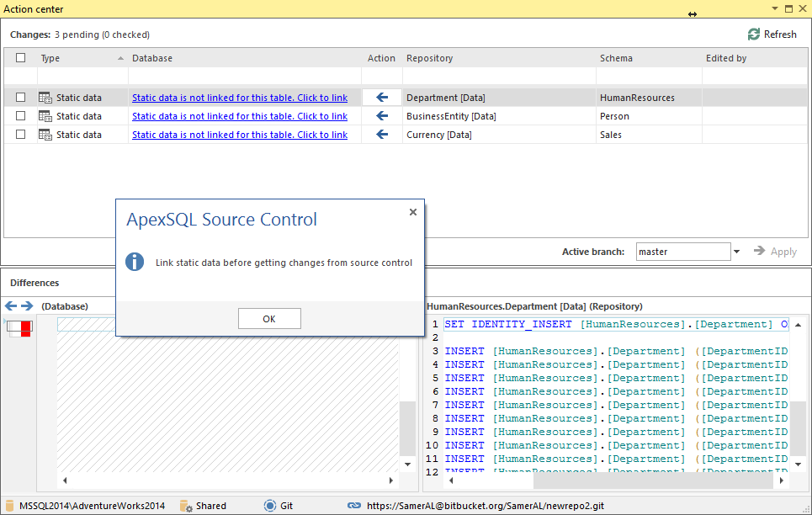Click the red difference overview map icon
The image size is (812, 515).
20,328
